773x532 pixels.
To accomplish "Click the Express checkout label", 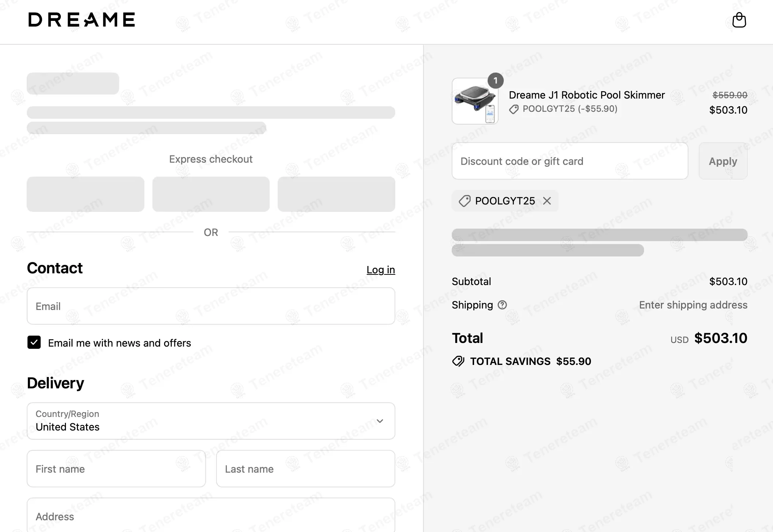I will click(x=211, y=159).
